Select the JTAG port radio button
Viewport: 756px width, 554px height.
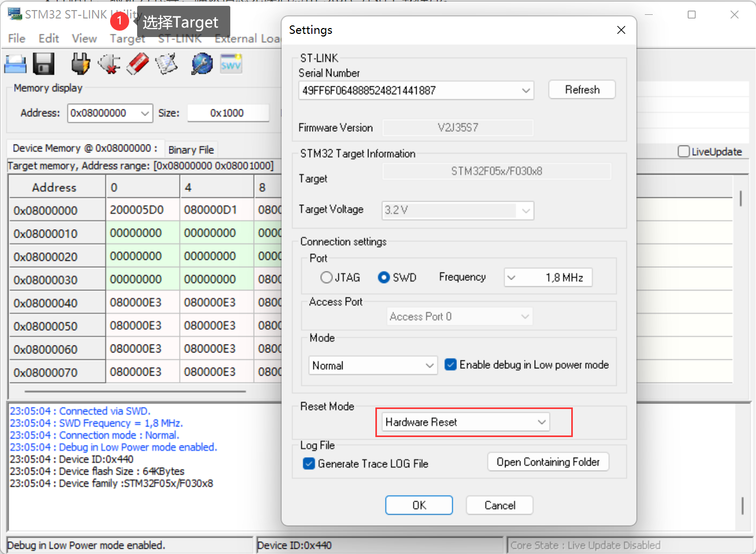(x=327, y=277)
